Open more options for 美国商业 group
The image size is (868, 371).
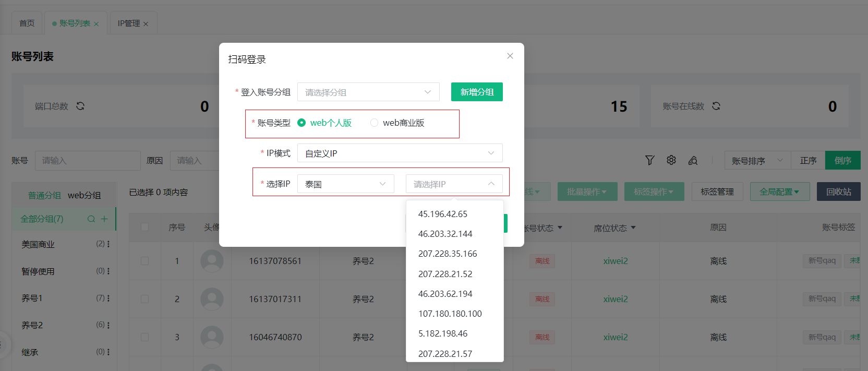tap(108, 244)
